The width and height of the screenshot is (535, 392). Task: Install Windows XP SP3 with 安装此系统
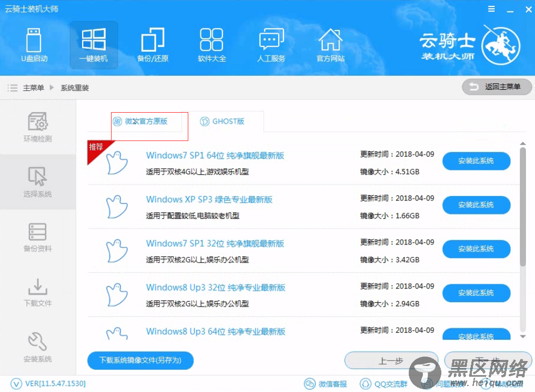[476, 205]
